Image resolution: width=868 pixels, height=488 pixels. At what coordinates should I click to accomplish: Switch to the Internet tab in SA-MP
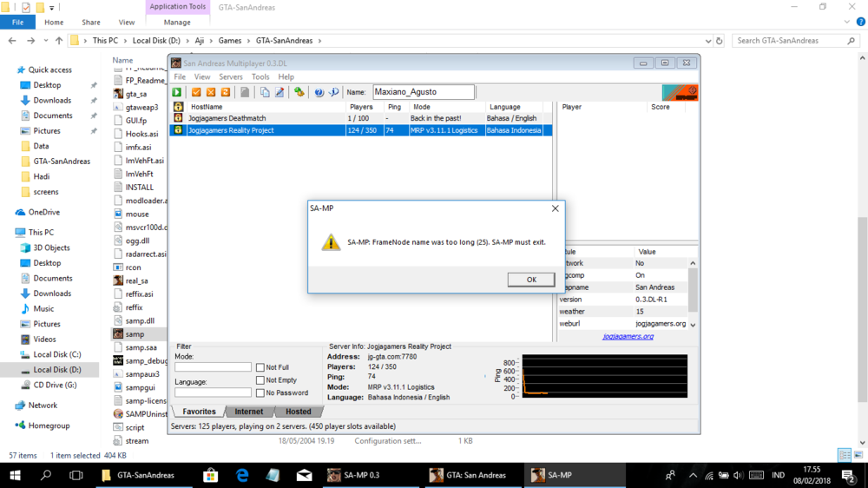[248, 412]
